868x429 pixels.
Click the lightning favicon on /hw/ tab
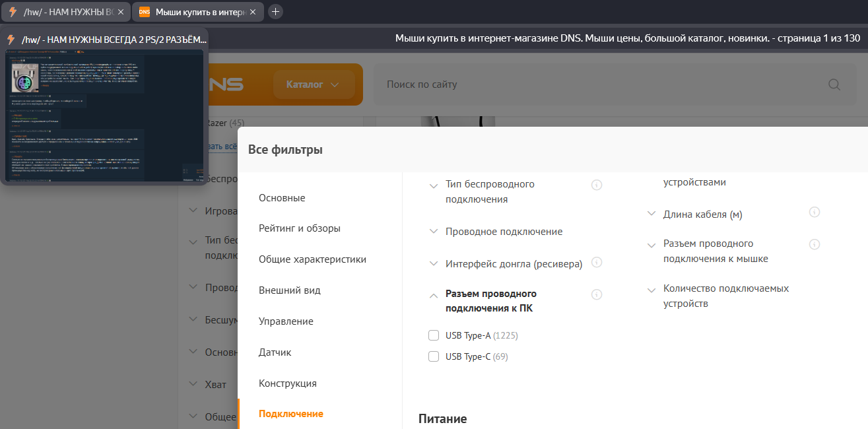click(x=13, y=11)
